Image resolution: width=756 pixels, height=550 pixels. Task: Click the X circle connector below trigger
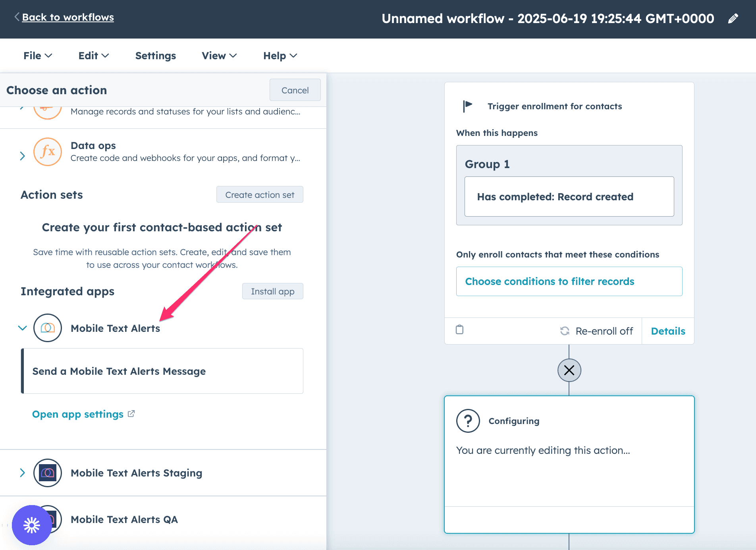(x=569, y=370)
